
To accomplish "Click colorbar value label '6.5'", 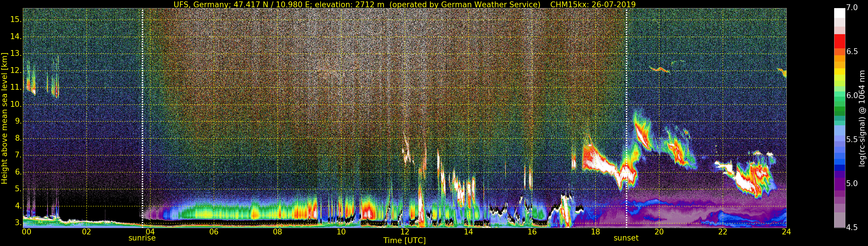I will 852,51.
